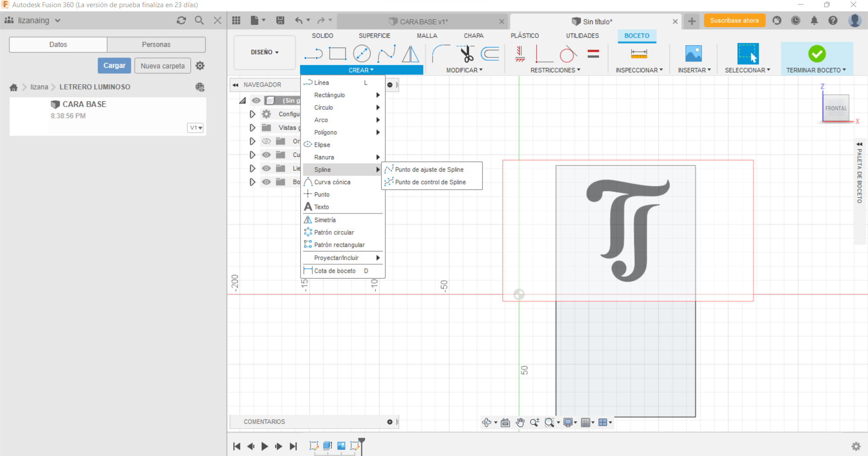Viewport: 868px width, 456px height.
Task: Click the Orbit tool in navigation bar
Action: [487, 423]
